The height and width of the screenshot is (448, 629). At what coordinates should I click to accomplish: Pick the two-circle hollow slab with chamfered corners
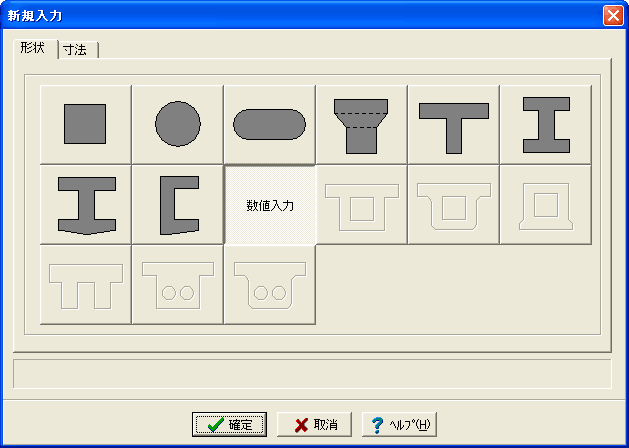click(270, 285)
